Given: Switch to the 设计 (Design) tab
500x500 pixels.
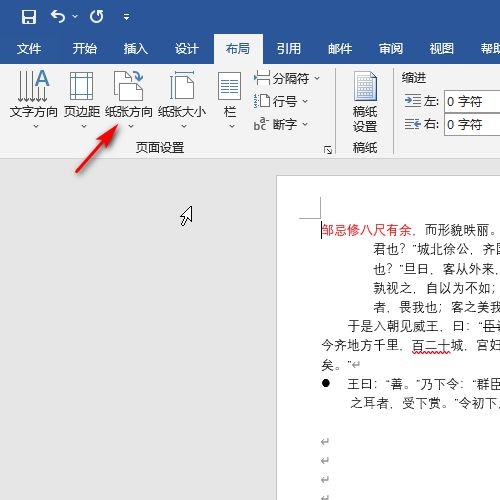Looking at the screenshot, I should click(x=187, y=49).
